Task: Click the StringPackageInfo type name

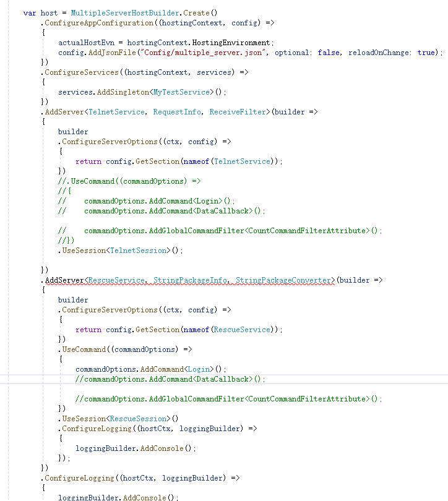Action: [190, 281]
